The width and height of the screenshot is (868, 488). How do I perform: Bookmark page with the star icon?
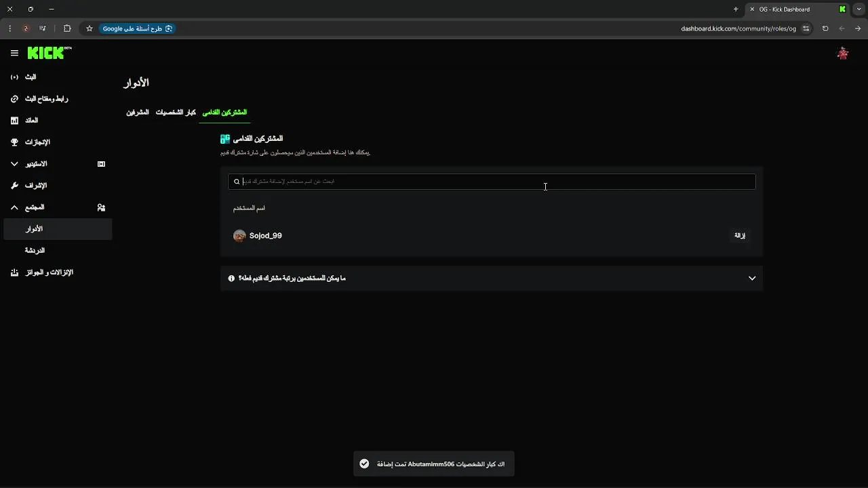coord(89,28)
